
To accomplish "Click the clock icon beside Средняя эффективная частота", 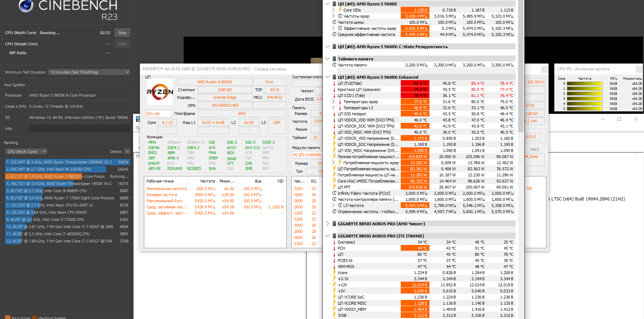I will (334, 34).
